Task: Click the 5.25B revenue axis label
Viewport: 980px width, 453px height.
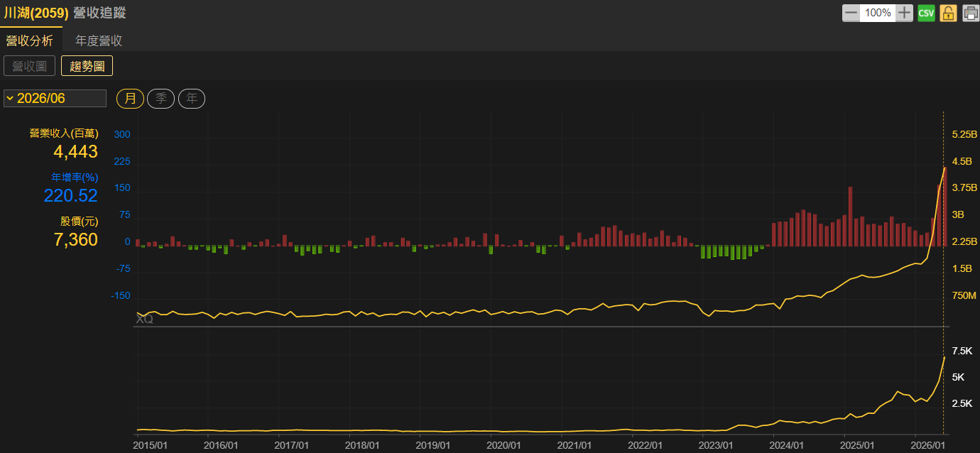Action: click(x=964, y=134)
